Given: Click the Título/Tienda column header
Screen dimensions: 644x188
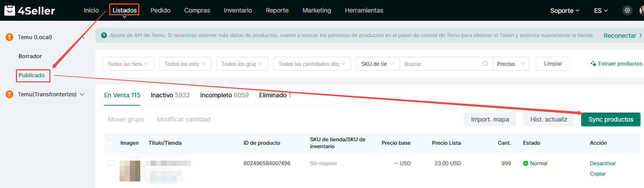Looking at the screenshot, I should pyautogui.click(x=165, y=143).
